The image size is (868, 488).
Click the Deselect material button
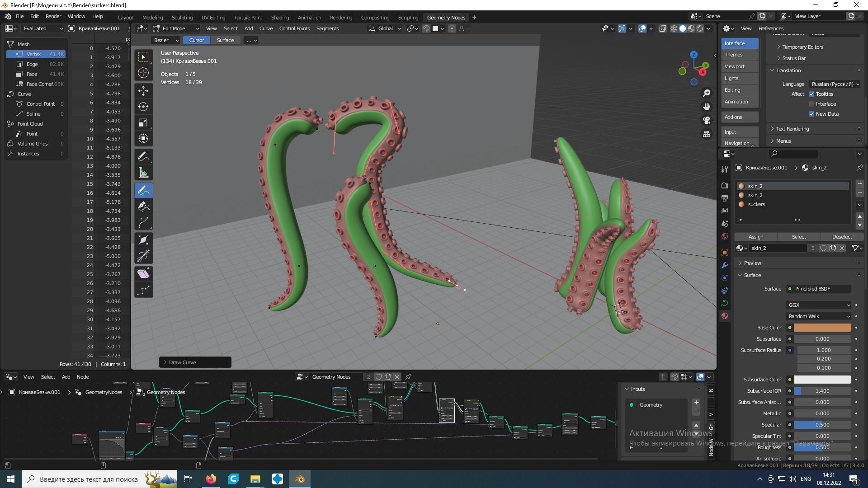point(842,237)
